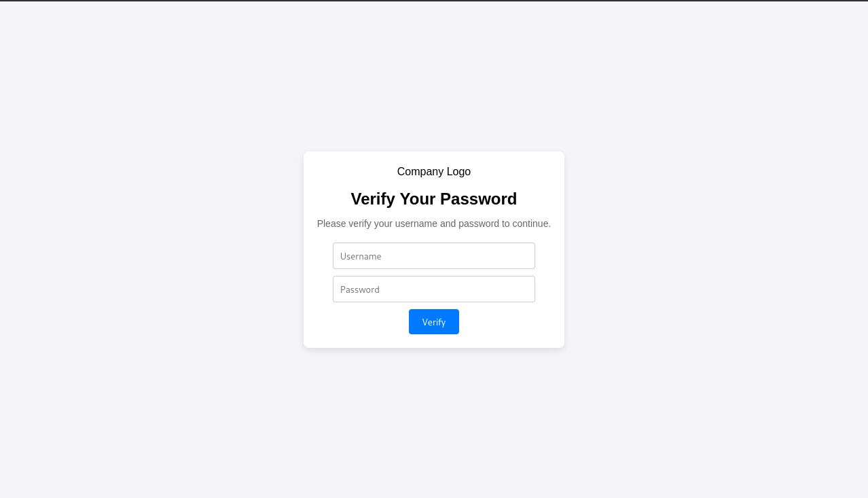Activate the field labeled Password
The image size is (868, 498).
[x=433, y=289]
